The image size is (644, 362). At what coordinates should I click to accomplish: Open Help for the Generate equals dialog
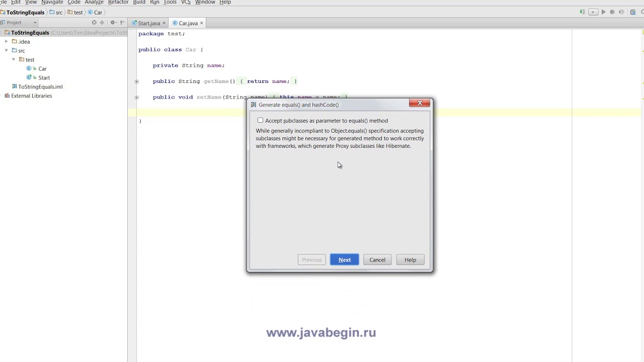click(410, 260)
